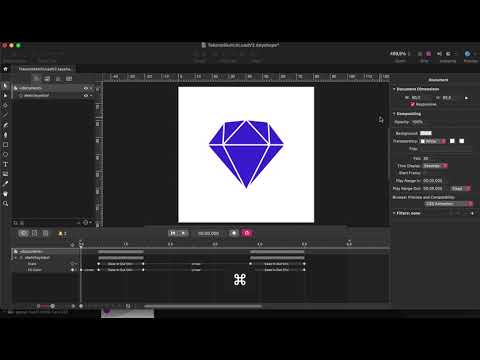Select the first layers panel tab icon

pyautogui.click(x=37, y=79)
